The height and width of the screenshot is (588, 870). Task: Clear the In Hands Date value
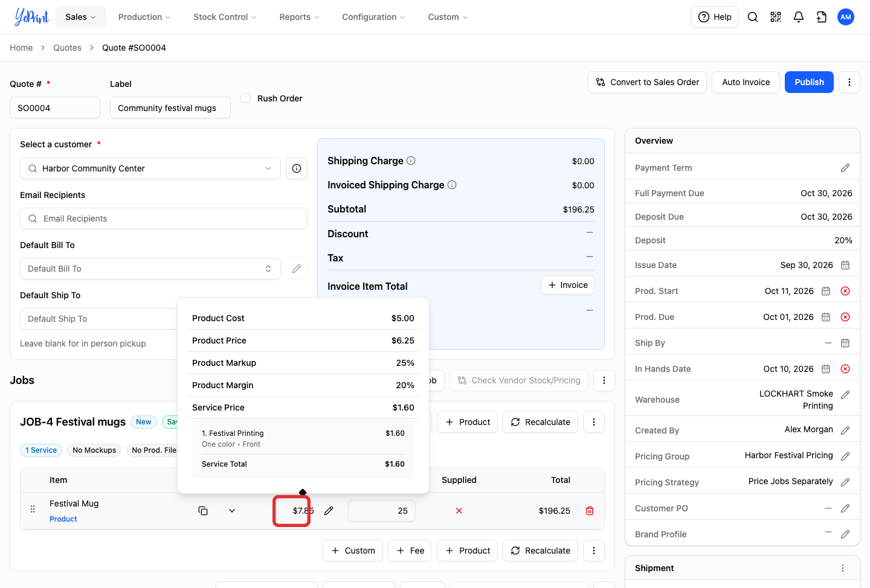tap(845, 369)
